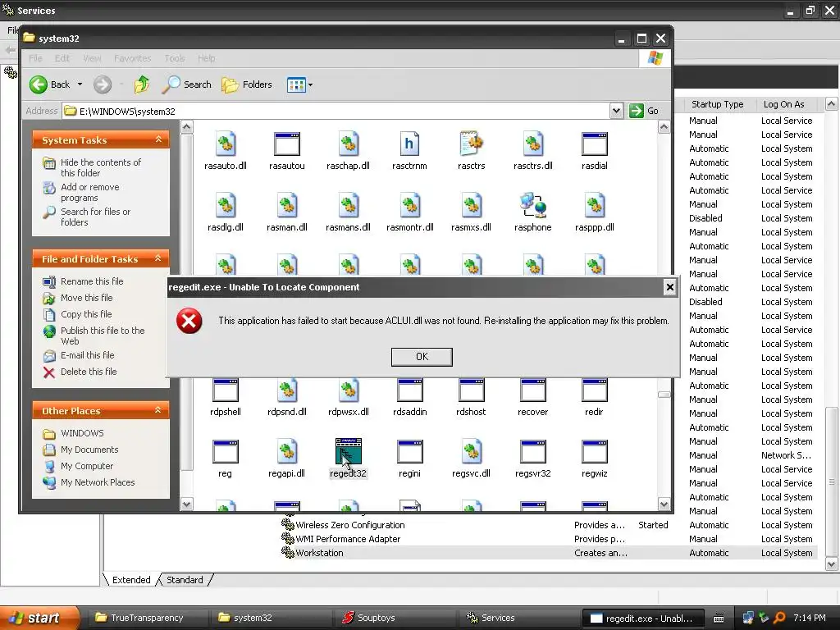Collapse the System Tasks panel
This screenshot has width=840, height=630.
tap(158, 139)
